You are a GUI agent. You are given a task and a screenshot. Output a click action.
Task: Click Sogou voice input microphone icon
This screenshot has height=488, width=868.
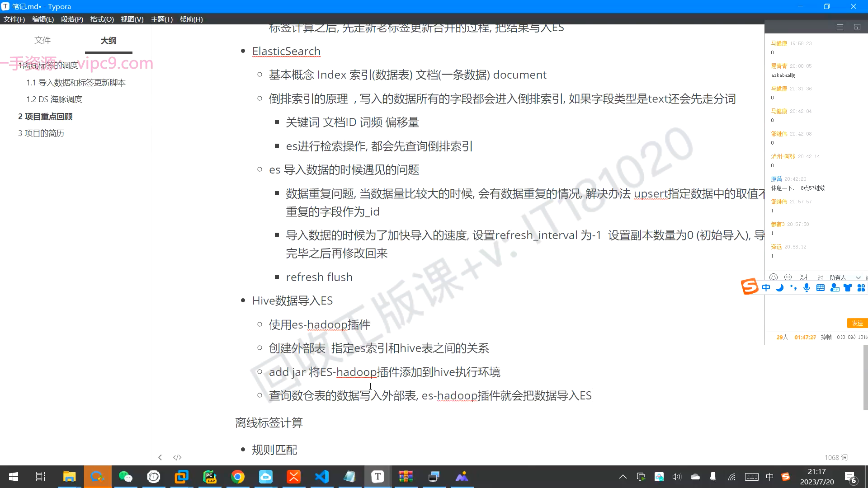[807, 288]
